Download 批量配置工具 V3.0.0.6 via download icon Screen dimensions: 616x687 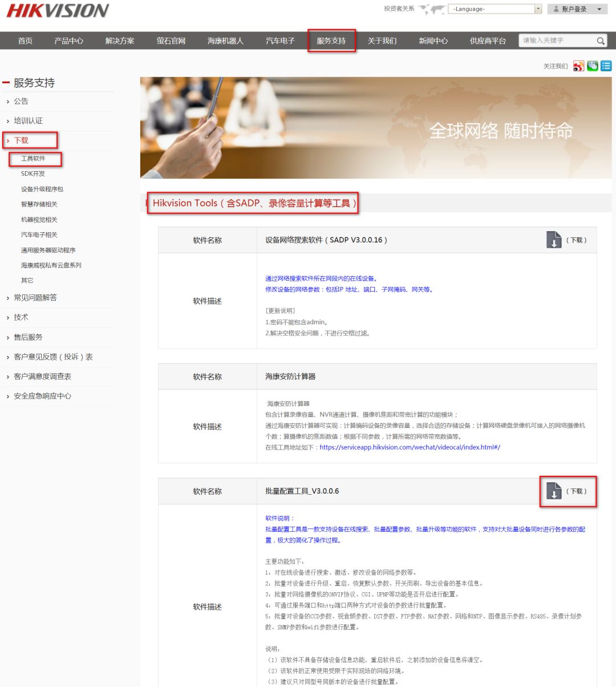coord(554,491)
